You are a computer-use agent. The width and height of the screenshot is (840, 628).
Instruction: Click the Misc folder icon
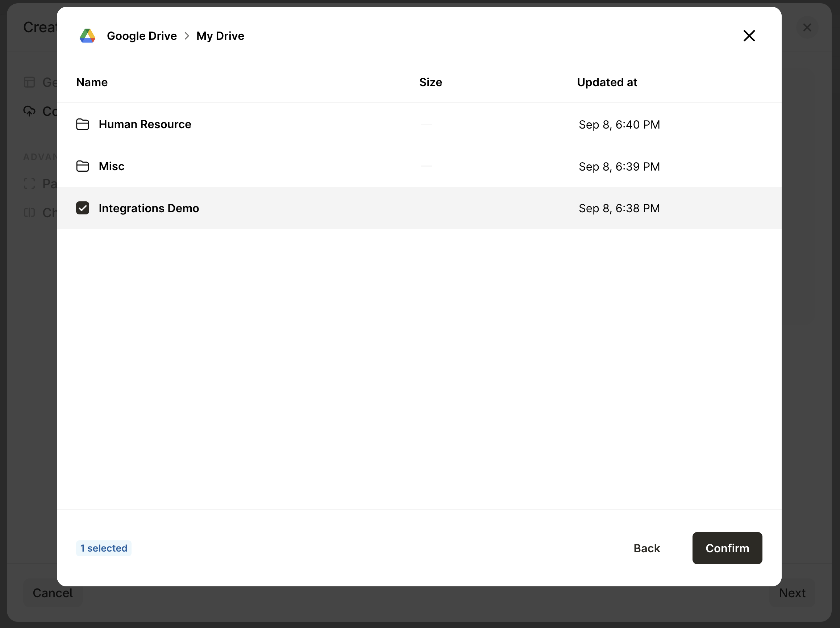point(82,166)
